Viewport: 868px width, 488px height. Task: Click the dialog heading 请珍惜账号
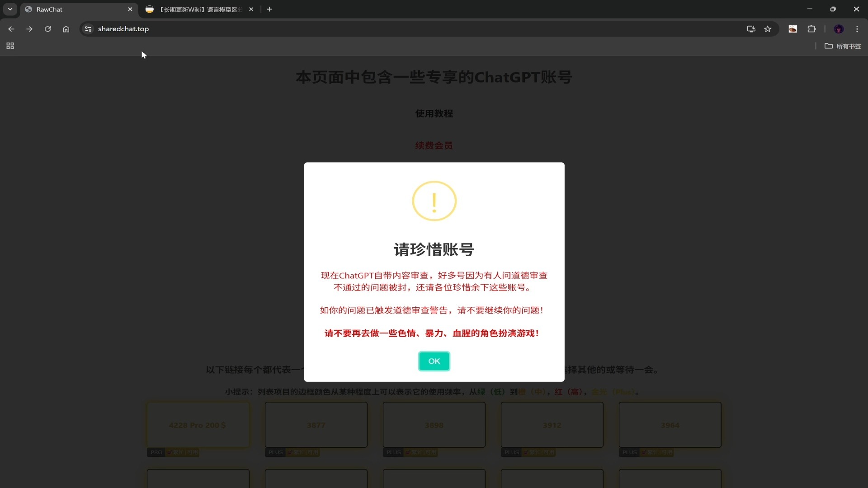pyautogui.click(x=434, y=249)
